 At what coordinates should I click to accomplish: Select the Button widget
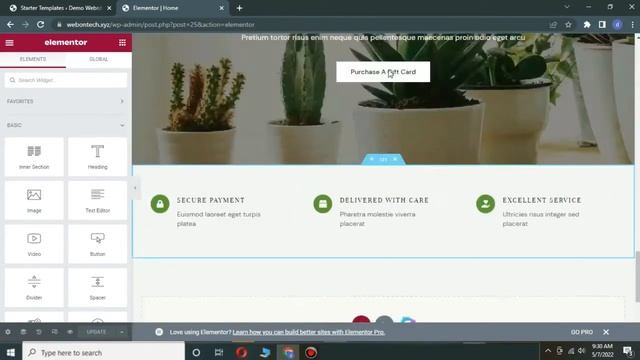tap(98, 244)
